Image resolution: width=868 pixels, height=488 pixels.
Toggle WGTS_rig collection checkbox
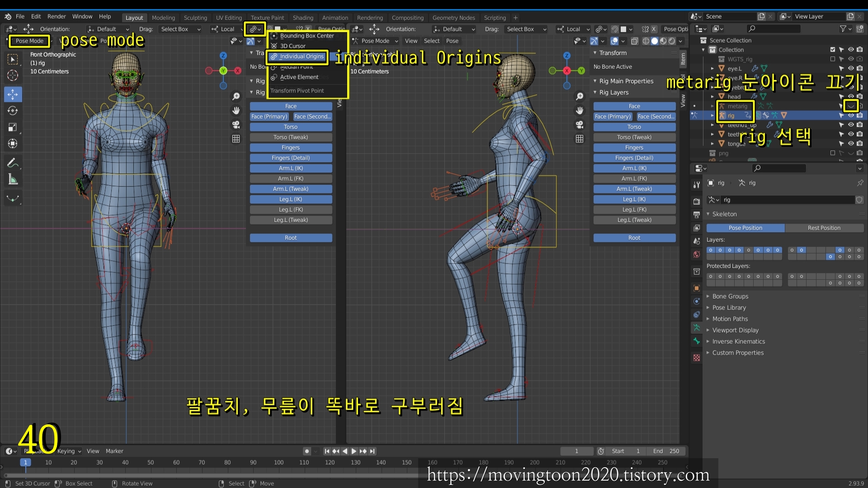[x=833, y=59]
